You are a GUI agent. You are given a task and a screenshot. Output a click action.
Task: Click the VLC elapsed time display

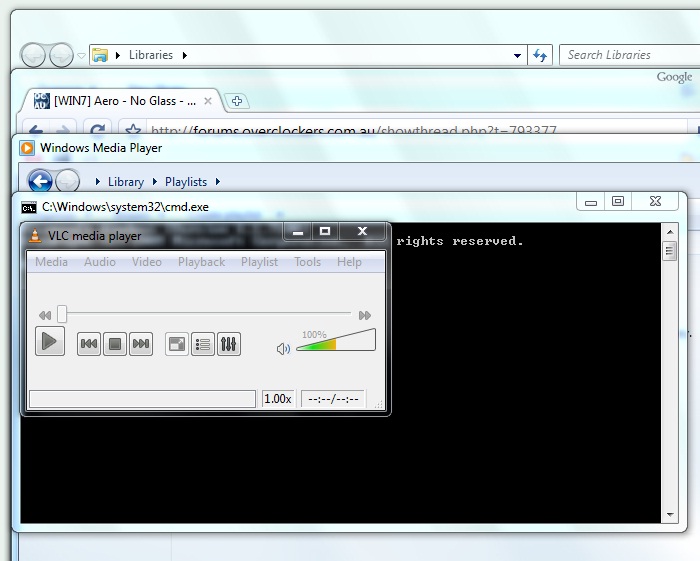333,399
